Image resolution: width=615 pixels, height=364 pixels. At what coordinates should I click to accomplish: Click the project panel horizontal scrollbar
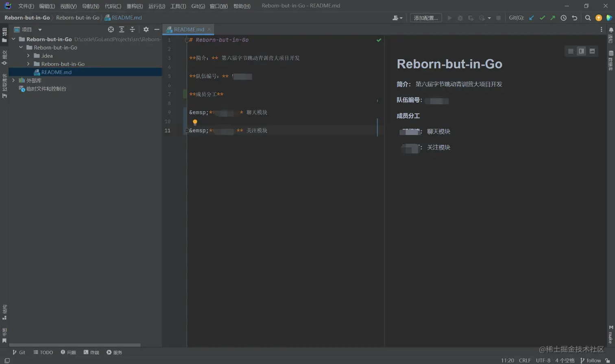75,345
